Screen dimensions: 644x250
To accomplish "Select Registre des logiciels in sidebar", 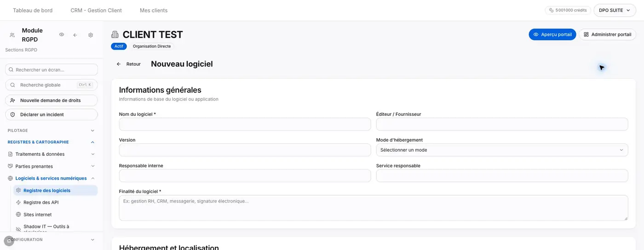I will (55, 190).
